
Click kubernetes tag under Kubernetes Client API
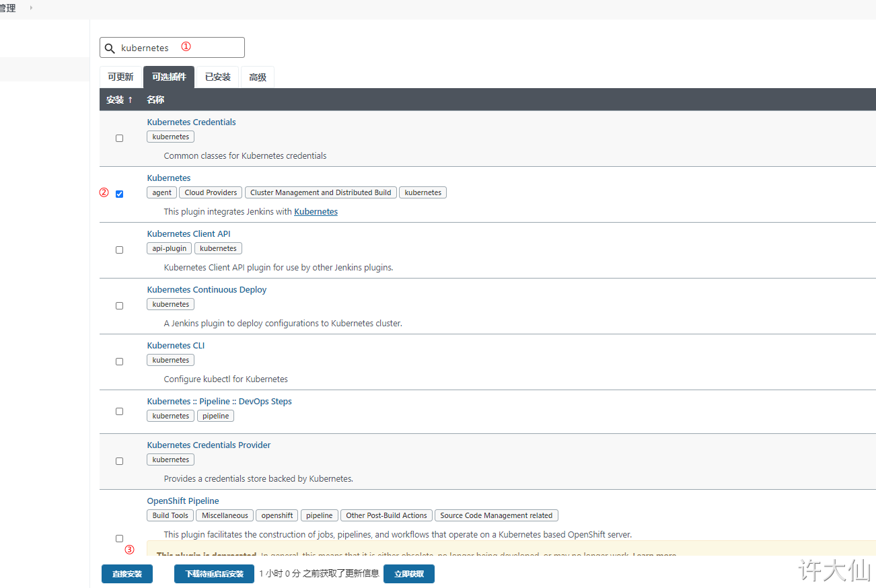click(x=218, y=248)
